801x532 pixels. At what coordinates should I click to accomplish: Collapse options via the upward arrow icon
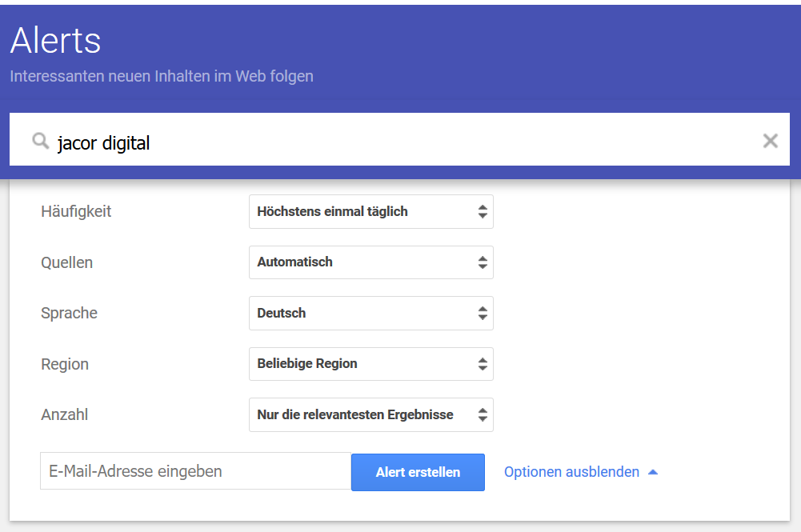click(652, 471)
